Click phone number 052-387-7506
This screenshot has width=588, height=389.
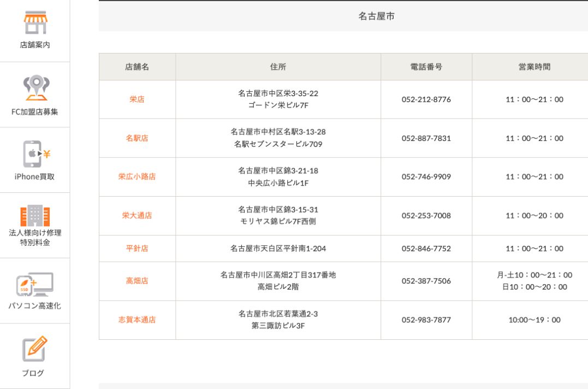426,281
